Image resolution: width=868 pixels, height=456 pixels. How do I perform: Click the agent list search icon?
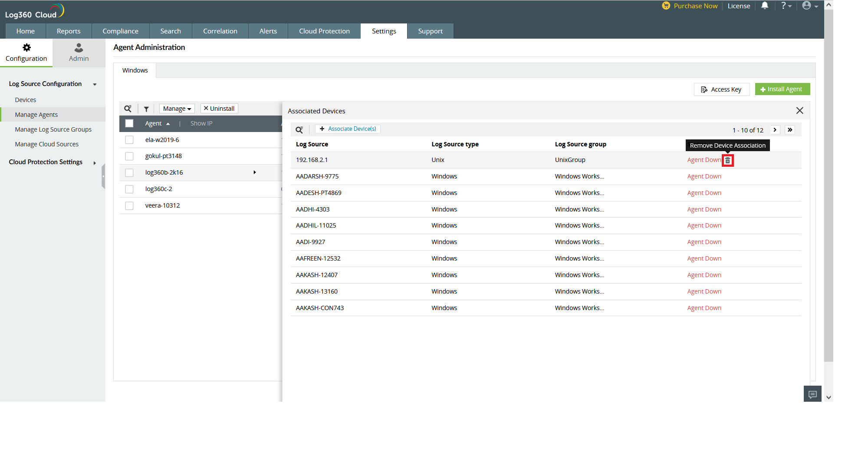click(x=128, y=109)
